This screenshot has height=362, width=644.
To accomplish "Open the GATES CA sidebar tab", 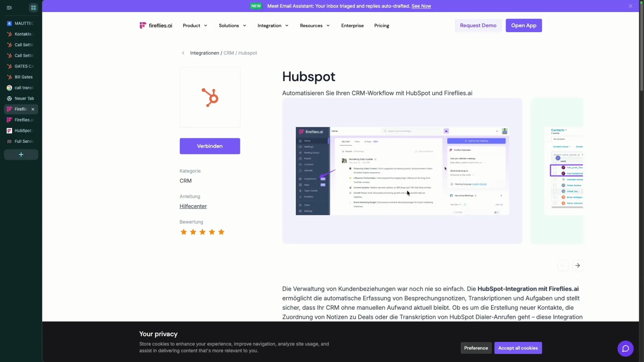I will tap(21, 66).
